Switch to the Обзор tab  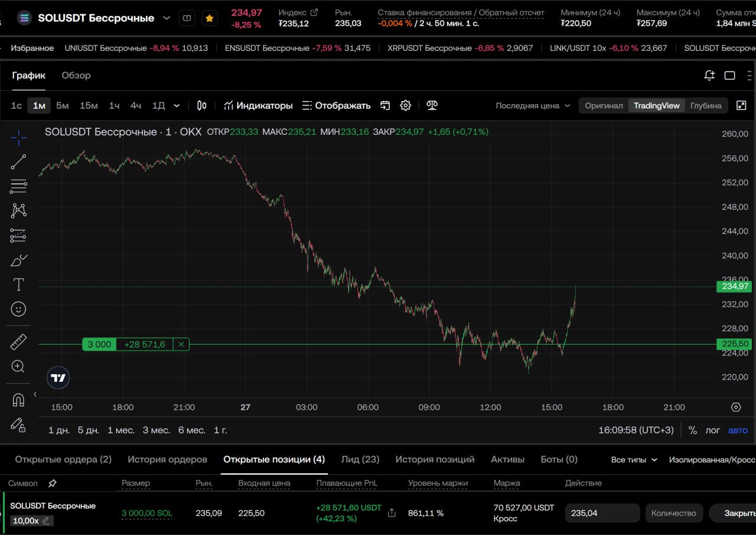76,75
